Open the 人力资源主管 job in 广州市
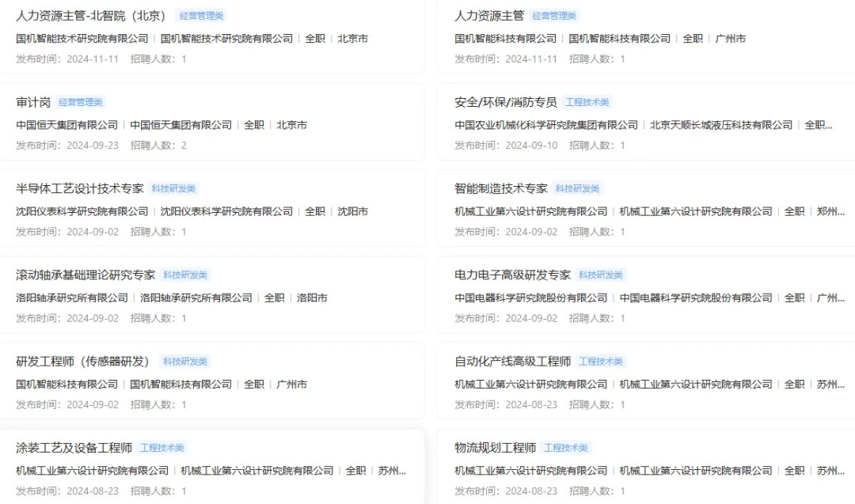Screen dimensions: 855x504 tap(489, 16)
